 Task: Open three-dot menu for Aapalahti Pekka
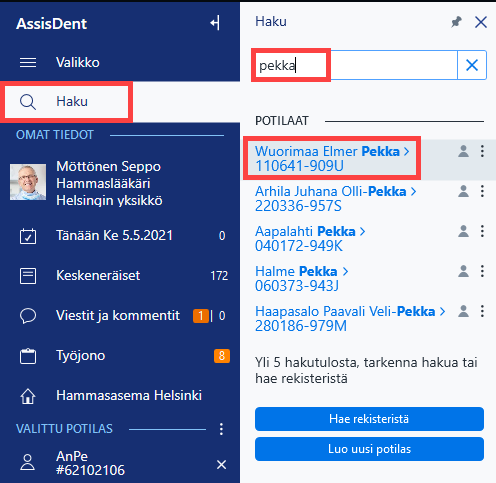click(x=482, y=231)
